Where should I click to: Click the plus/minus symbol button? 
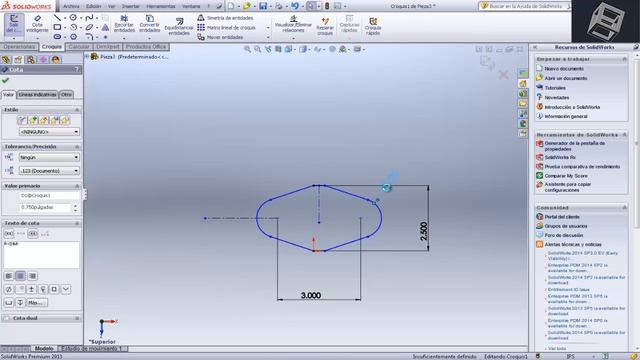tap(31, 289)
